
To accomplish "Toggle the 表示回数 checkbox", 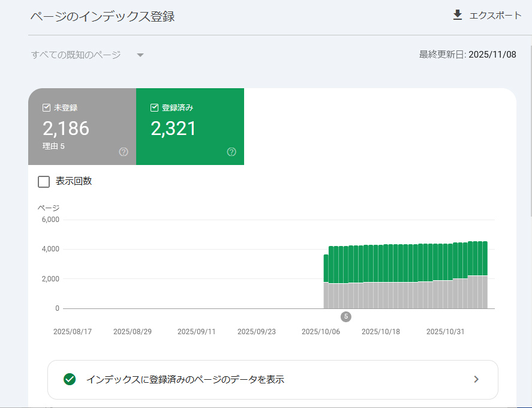I will coord(43,181).
